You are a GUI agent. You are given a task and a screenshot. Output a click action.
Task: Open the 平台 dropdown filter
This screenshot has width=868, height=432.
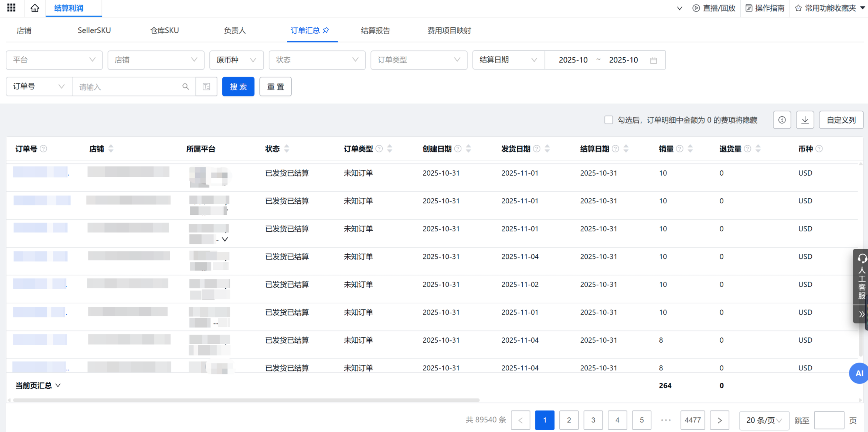point(54,60)
